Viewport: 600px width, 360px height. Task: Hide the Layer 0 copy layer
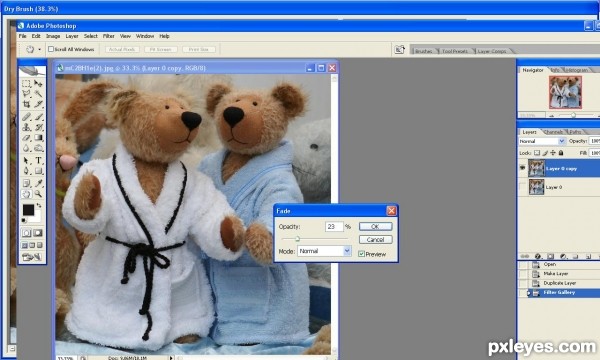coord(522,168)
